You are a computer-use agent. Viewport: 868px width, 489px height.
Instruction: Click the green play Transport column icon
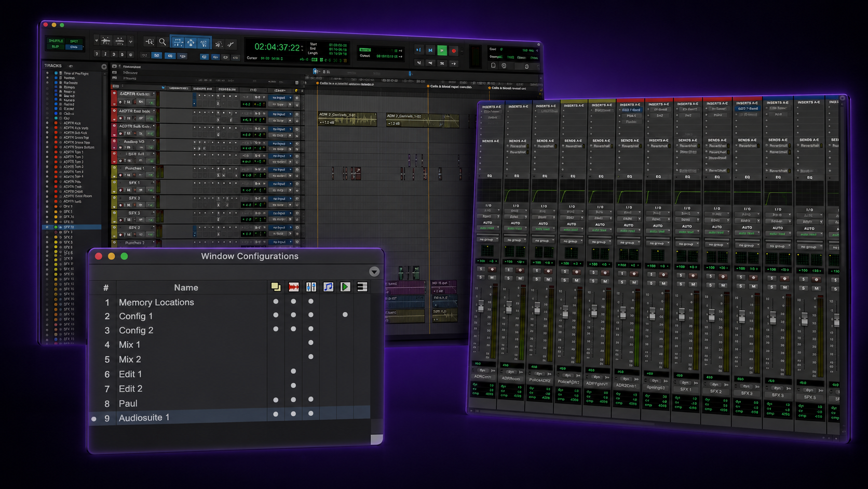click(345, 287)
